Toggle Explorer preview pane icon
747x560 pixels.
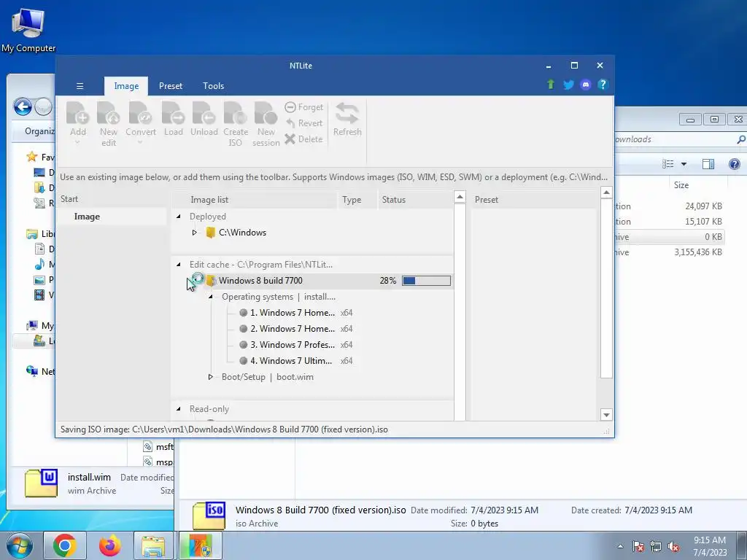click(x=708, y=164)
